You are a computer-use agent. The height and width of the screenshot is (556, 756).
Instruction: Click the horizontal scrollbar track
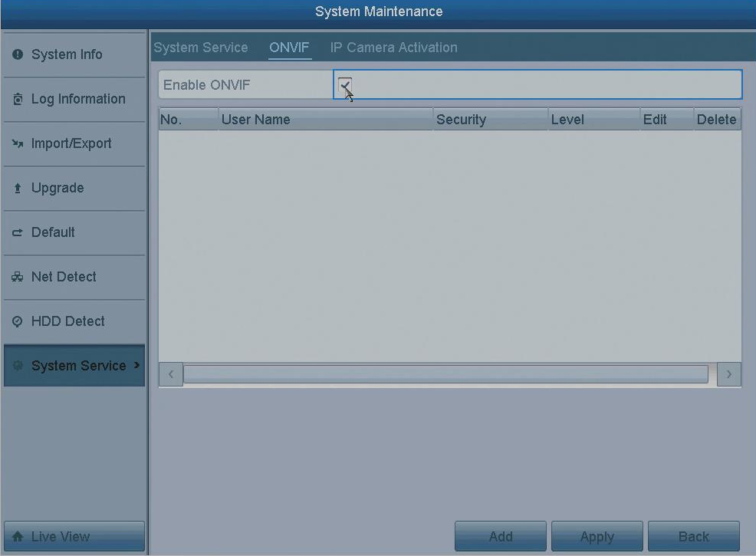[445, 374]
